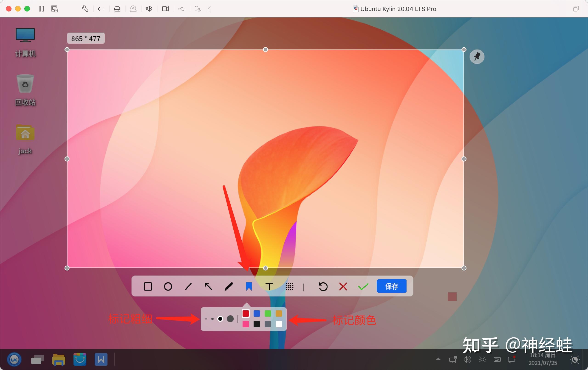
Task: Open the UK start menu
Action: tap(14, 359)
